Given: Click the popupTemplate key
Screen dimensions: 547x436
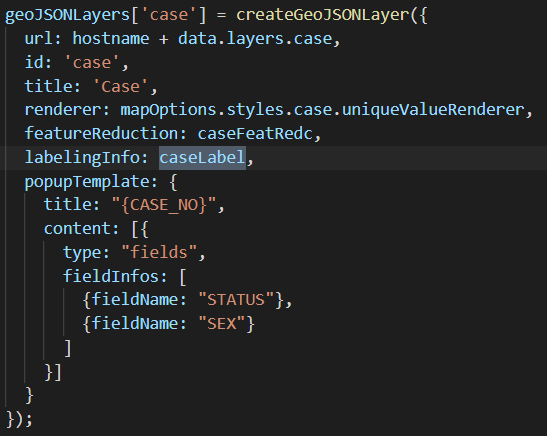Looking at the screenshot, I should point(87,181).
